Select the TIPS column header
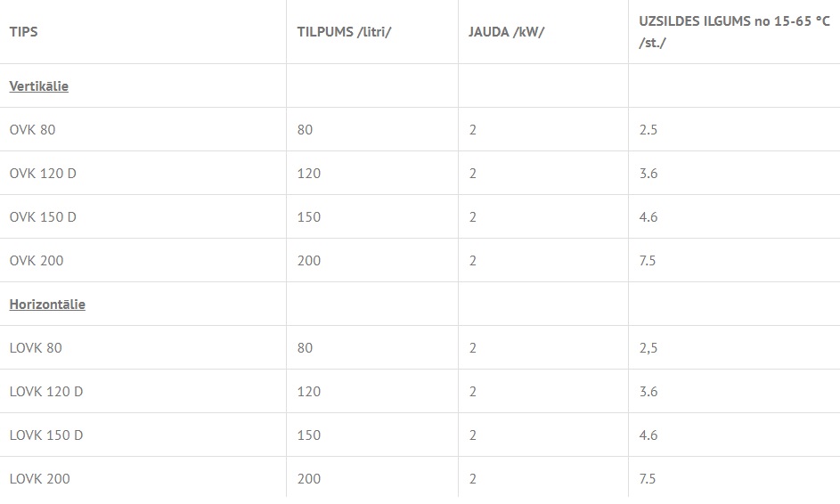840x504 pixels. click(23, 31)
